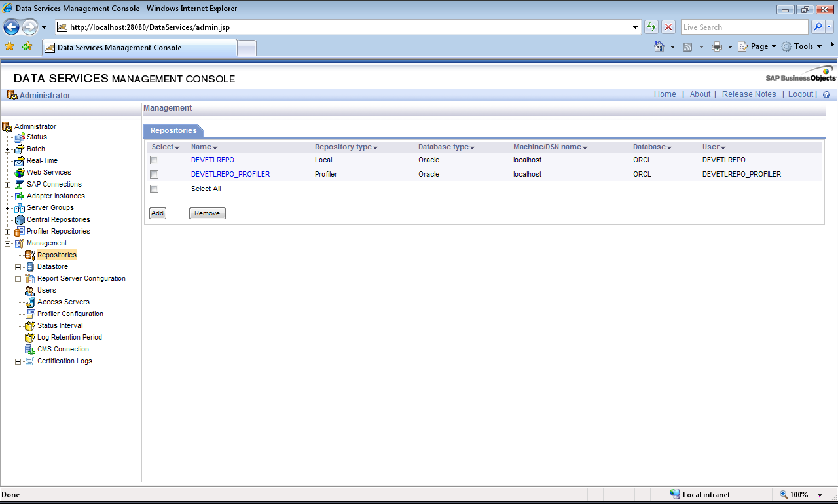Open a new blank browser tab
The width and height of the screenshot is (838, 504).
coord(247,48)
